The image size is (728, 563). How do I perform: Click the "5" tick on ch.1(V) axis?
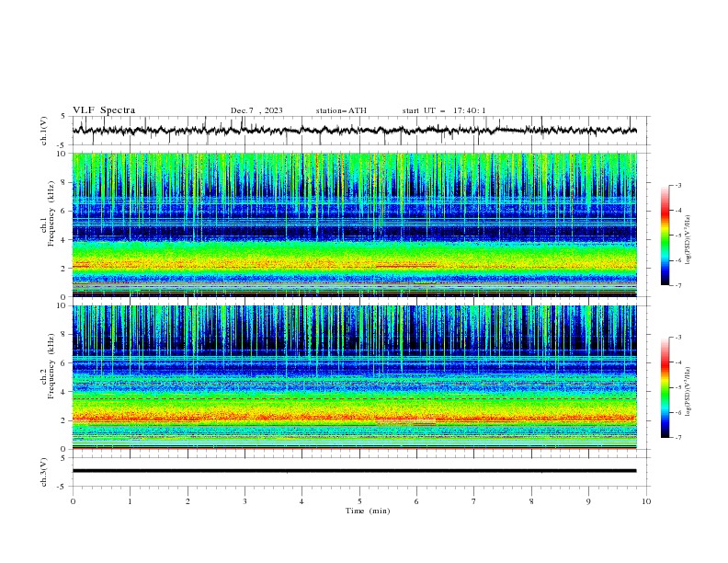(x=63, y=116)
